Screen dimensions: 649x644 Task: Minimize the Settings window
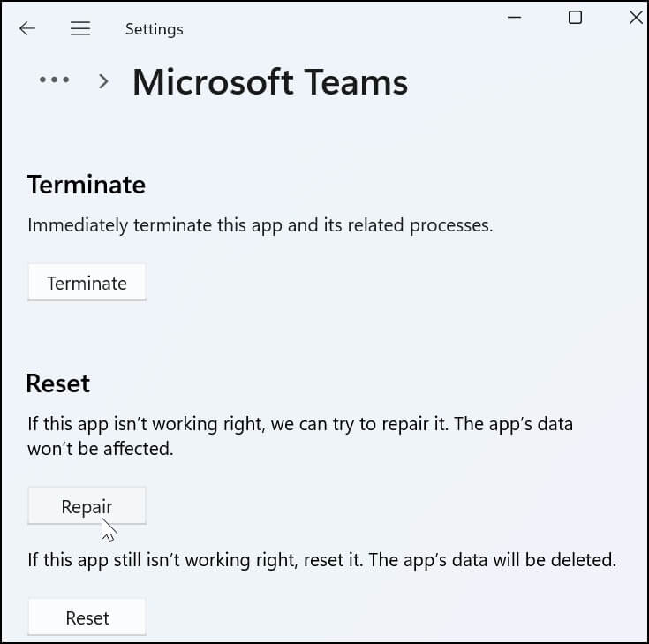(514, 18)
